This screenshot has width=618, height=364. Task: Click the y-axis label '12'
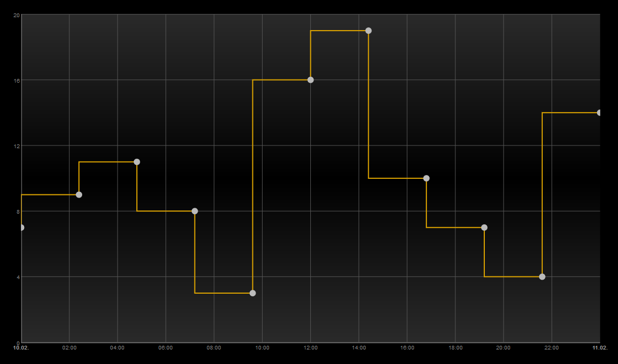pos(16,146)
